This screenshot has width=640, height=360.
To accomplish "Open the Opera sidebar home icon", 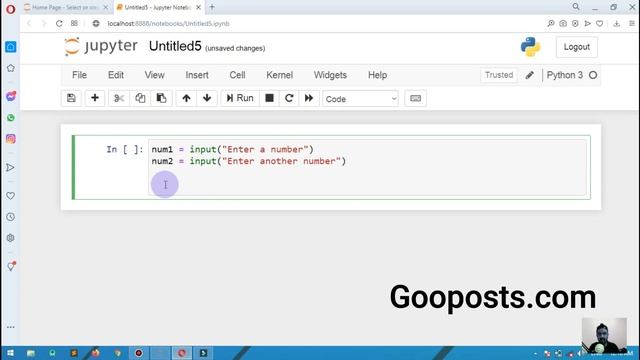I will 11,47.
